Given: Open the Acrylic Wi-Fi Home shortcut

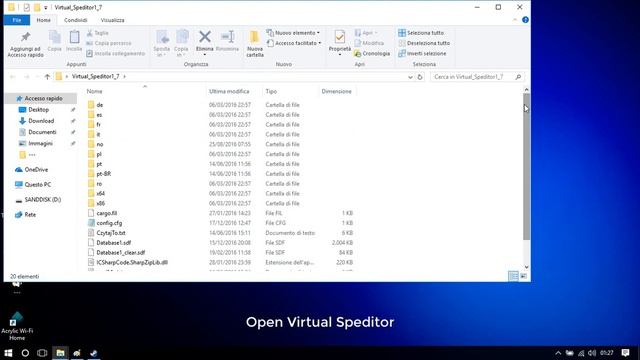Looking at the screenshot, I should coord(17,326).
